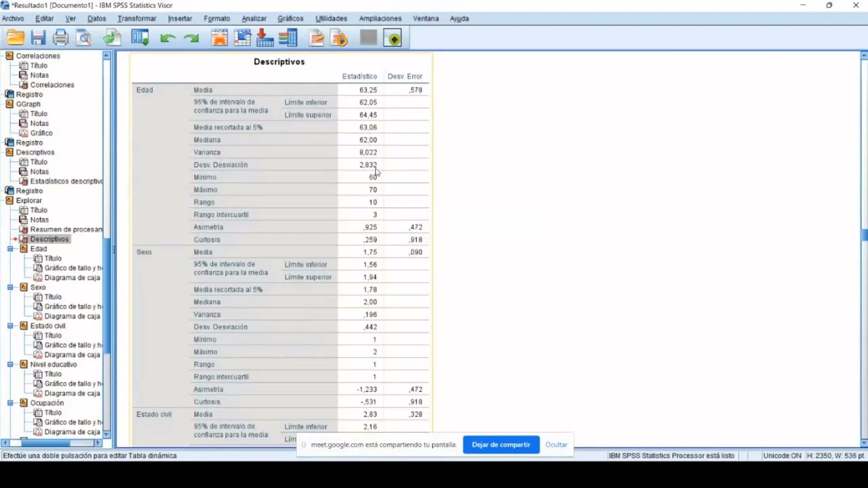The width and height of the screenshot is (868, 488).
Task: Click the SPSS application icon in title bar
Action: [x=5, y=5]
